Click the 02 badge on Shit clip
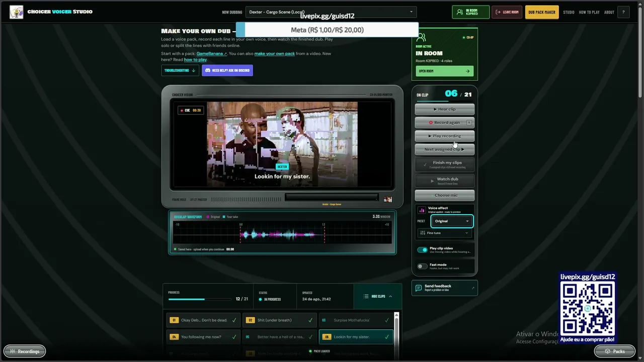644x362 pixels. click(x=250, y=320)
